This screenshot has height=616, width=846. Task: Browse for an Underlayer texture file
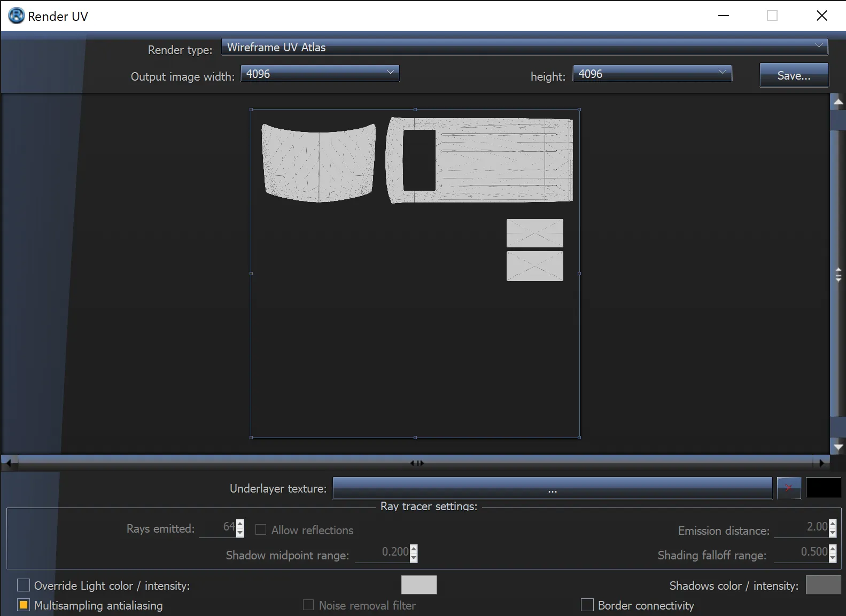552,488
